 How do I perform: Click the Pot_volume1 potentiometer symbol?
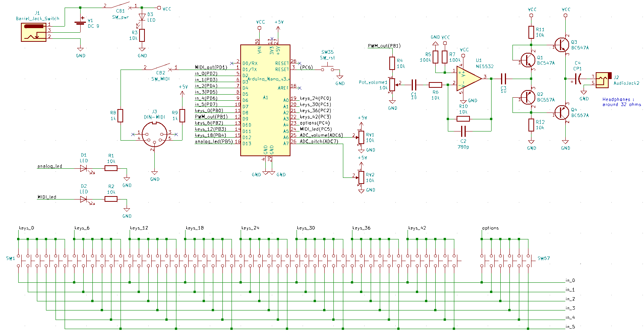coord(392,85)
